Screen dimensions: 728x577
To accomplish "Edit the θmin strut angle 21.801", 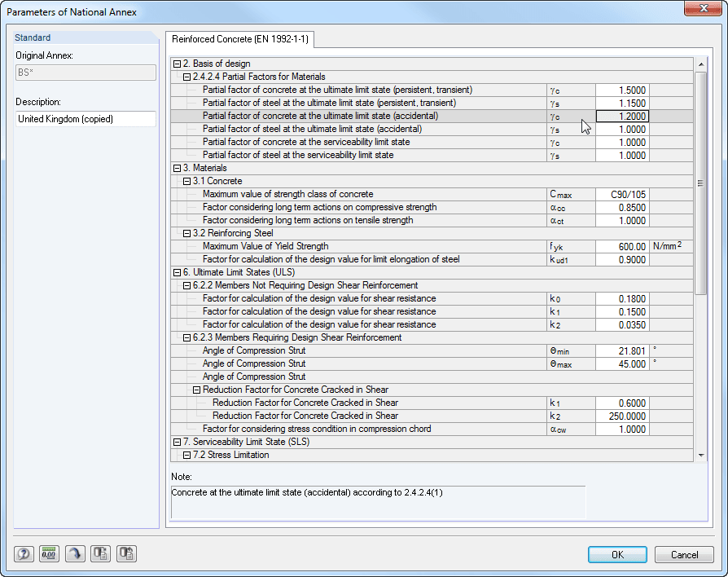I will (622, 350).
